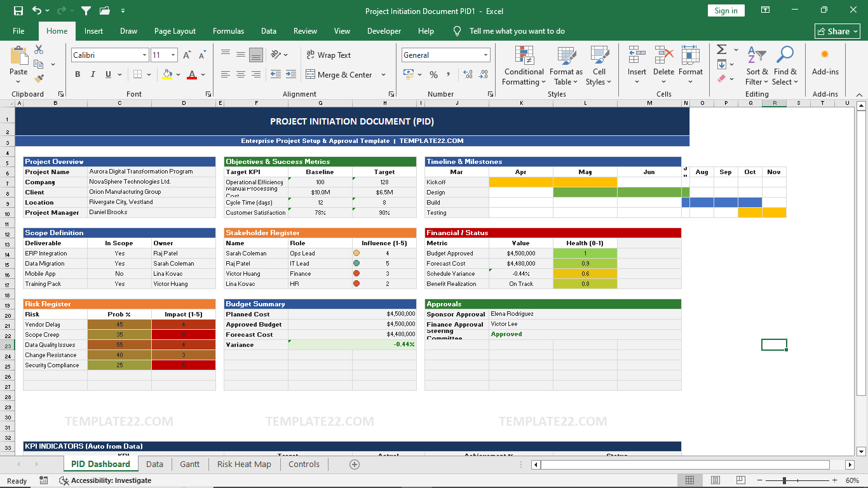Image resolution: width=868 pixels, height=488 pixels.
Task: Click the Format Painter brush icon
Action: 39,79
